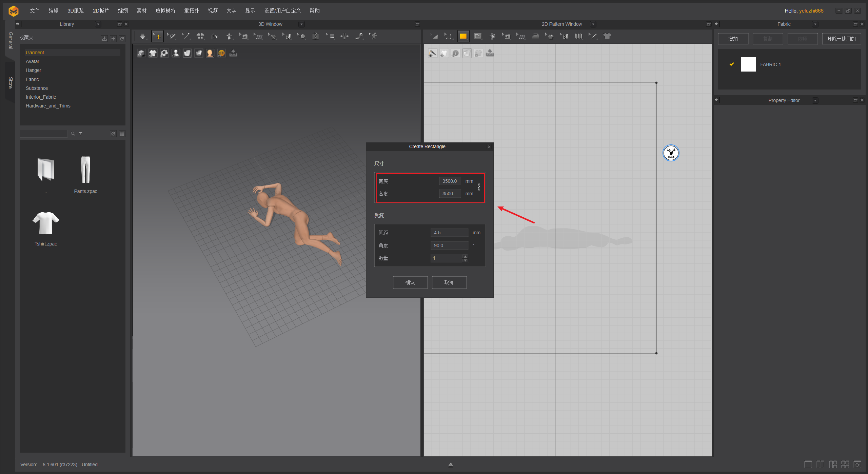868x474 pixels.
Task: Click the orange texture surface globe icon
Action: 221,53
